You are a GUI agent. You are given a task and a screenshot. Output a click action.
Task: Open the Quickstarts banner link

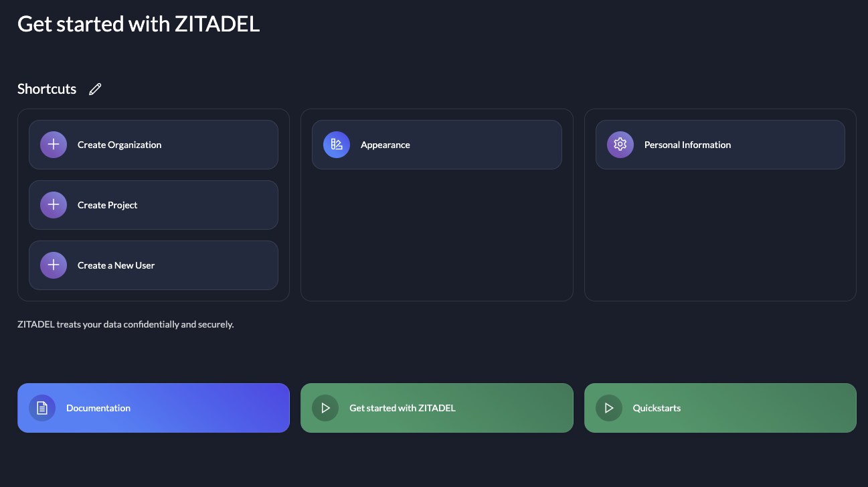[x=720, y=407]
